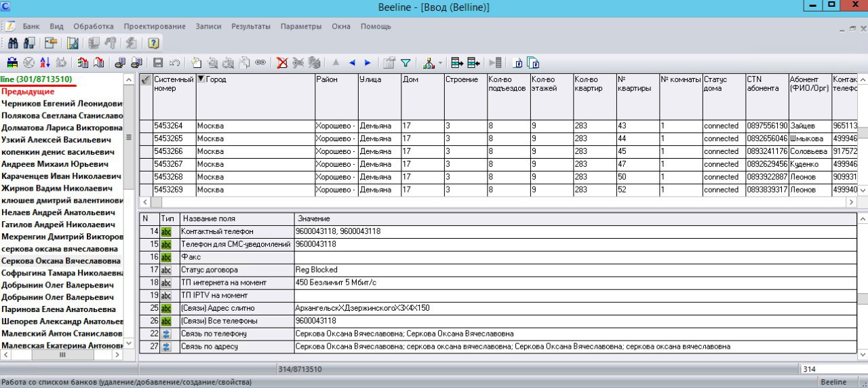Toggle the select-all checkmark in the table header corner
This screenshot has width=868, height=388.
click(145, 79)
